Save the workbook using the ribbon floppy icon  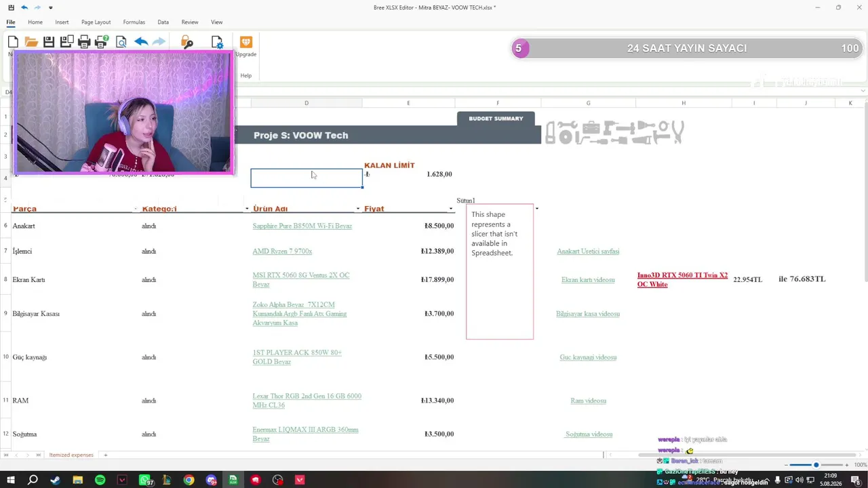(x=49, y=42)
